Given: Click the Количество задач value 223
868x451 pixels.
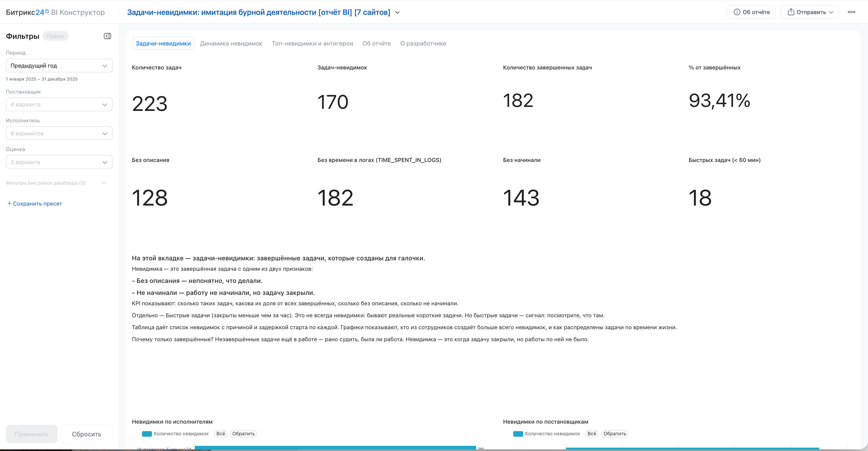Looking at the screenshot, I should 150,103.
